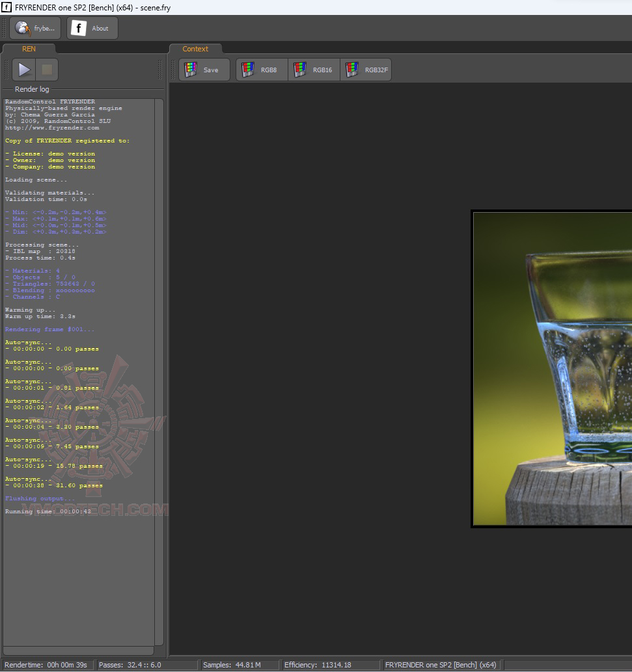The image size is (632, 672).
Task: Select the Context tab
Action: point(195,49)
